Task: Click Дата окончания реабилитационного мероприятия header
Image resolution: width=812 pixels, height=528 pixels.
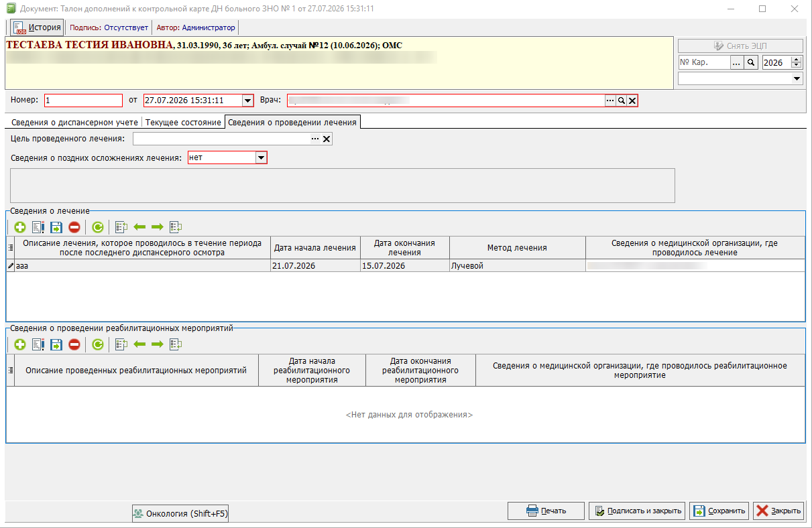Action: (420, 371)
